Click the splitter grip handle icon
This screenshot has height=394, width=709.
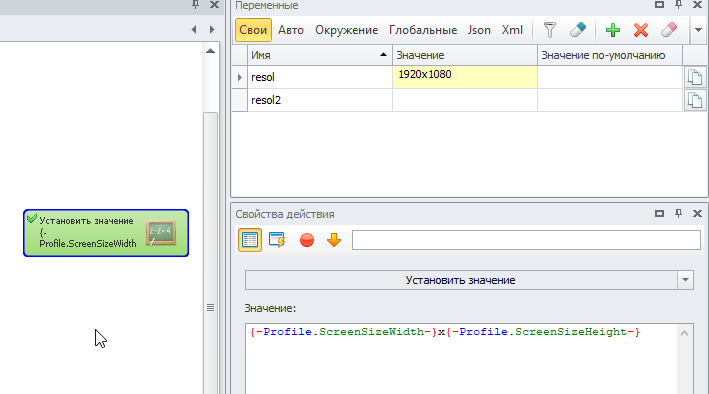[210, 308]
